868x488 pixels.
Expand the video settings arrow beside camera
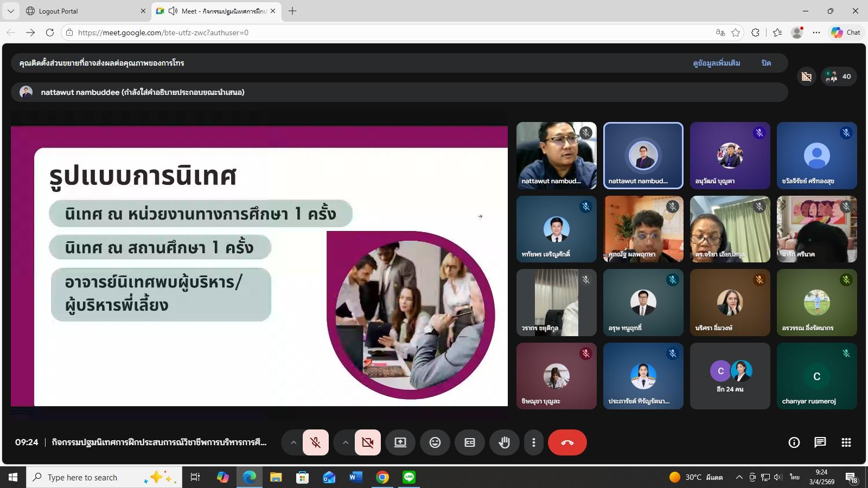pyautogui.click(x=345, y=442)
